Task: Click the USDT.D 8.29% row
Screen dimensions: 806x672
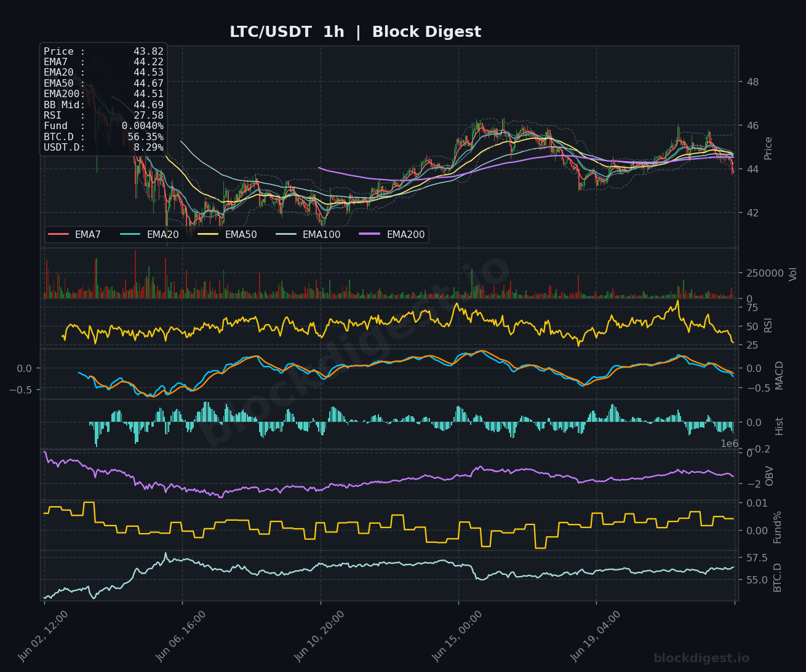Action: point(103,148)
